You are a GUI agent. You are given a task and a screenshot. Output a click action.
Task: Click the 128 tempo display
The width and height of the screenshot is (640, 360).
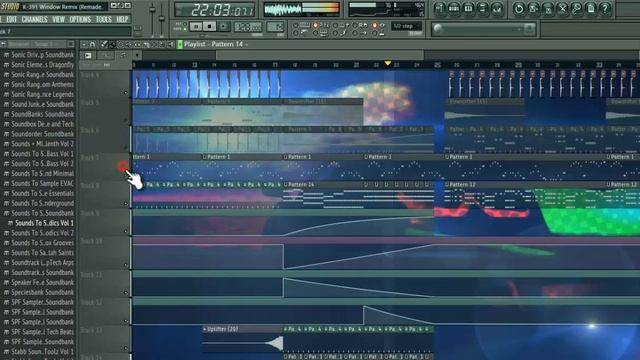point(248,27)
